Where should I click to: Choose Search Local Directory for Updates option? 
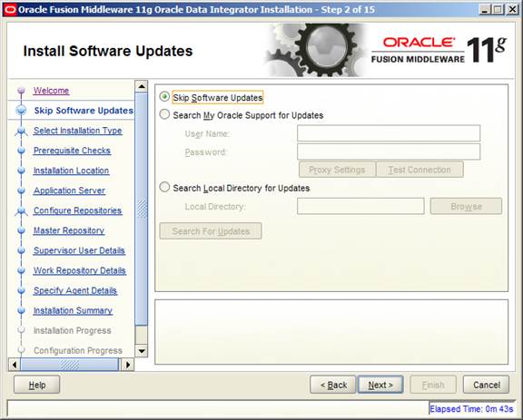coord(164,188)
